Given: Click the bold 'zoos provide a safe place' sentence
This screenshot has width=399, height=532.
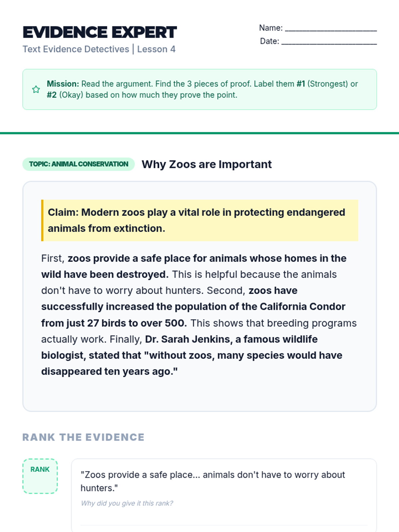Looking at the screenshot, I should [x=194, y=266].
